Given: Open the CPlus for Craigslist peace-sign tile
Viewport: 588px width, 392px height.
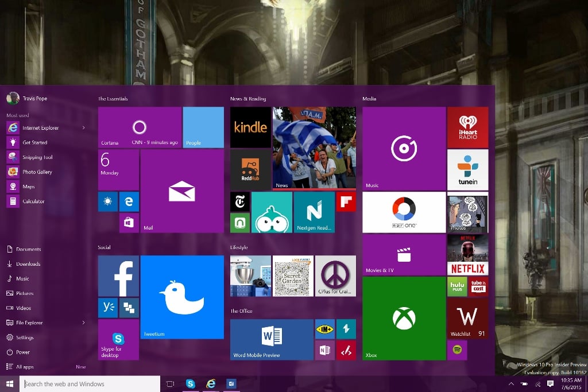Looking at the screenshot, I should [x=335, y=276].
